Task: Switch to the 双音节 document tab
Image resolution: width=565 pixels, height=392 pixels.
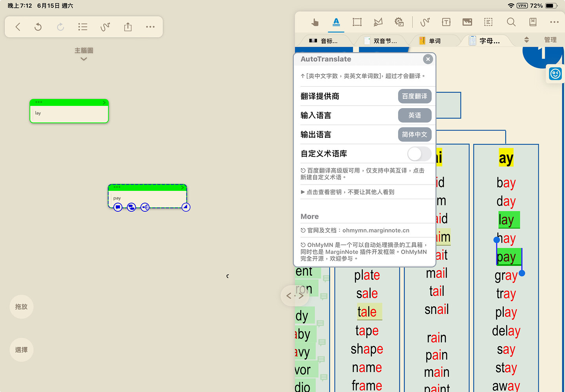Action: (380, 41)
